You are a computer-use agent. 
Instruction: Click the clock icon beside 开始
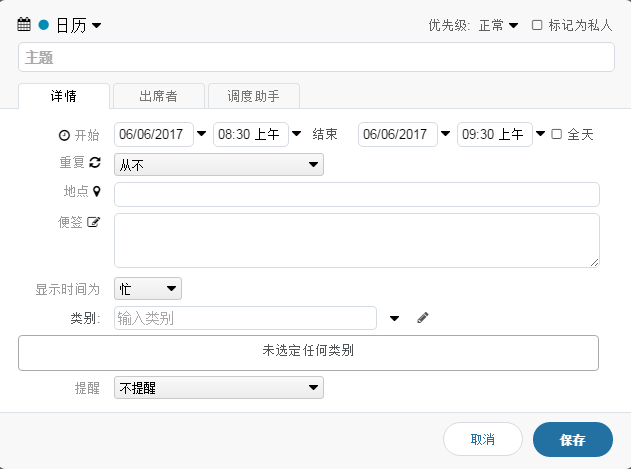click(65, 135)
